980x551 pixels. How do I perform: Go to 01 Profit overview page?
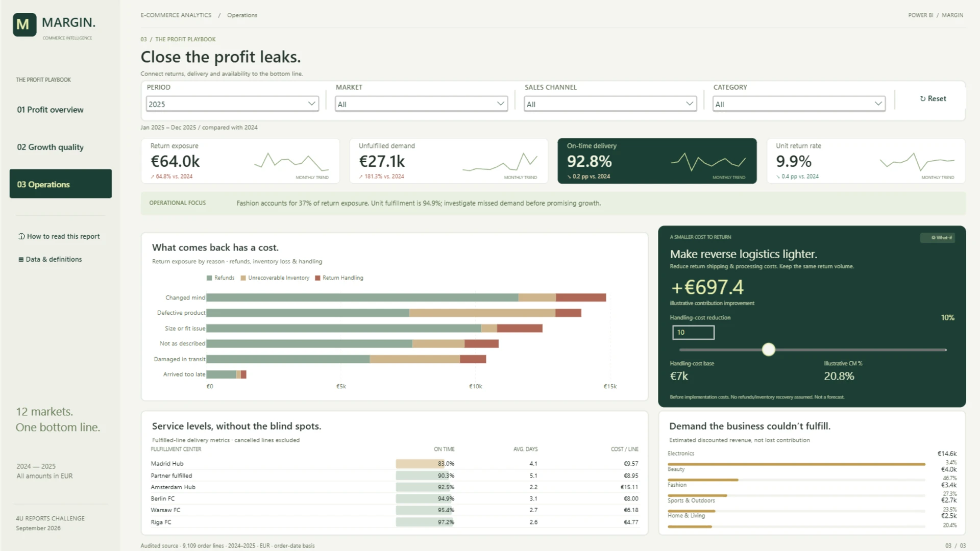pos(50,110)
